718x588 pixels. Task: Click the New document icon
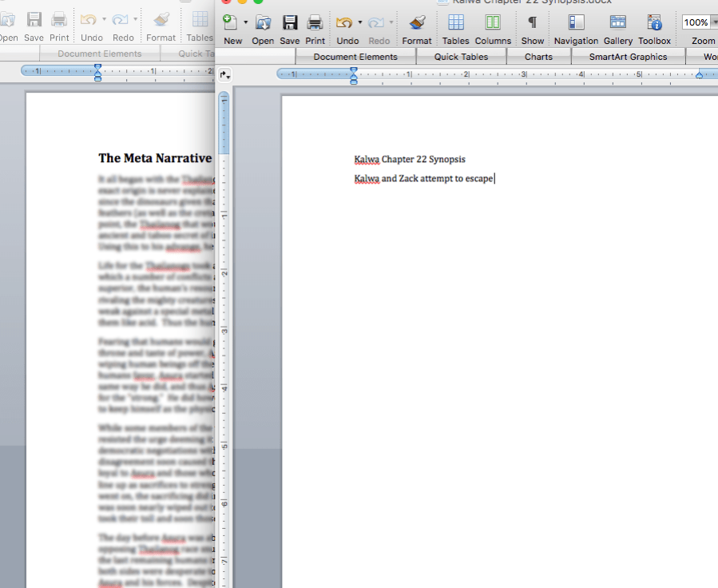pos(230,23)
